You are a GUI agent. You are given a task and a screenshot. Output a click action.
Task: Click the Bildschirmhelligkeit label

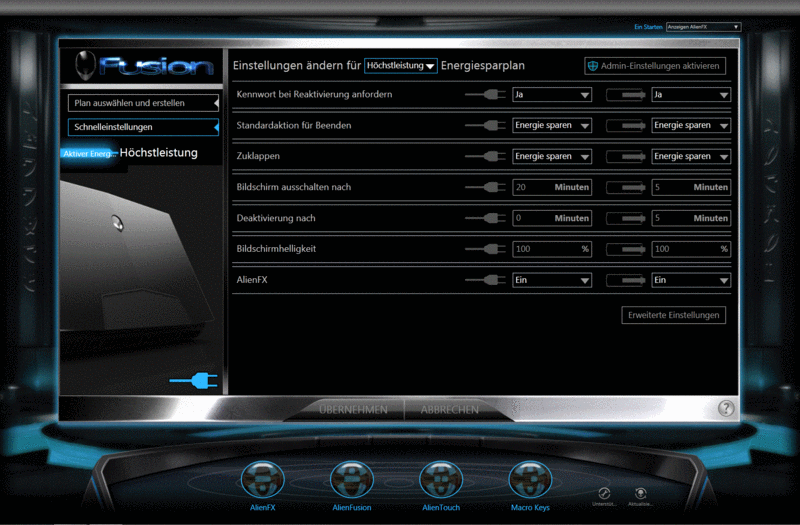[x=276, y=249]
